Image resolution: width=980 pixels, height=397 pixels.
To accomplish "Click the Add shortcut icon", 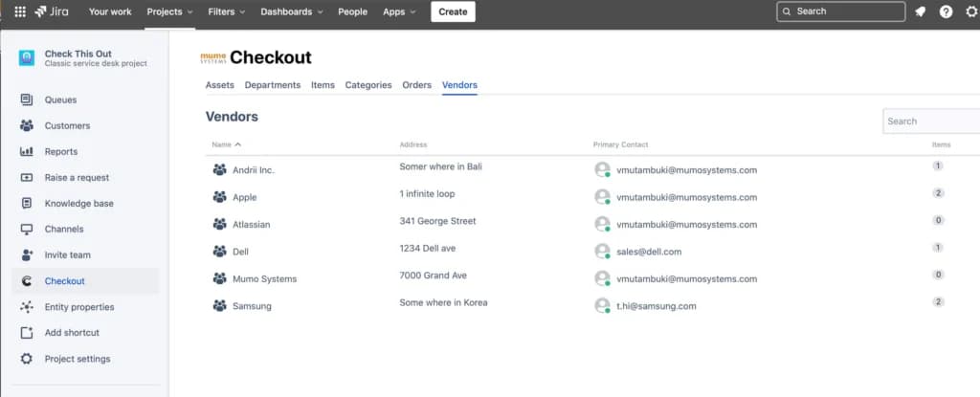I will point(26,333).
